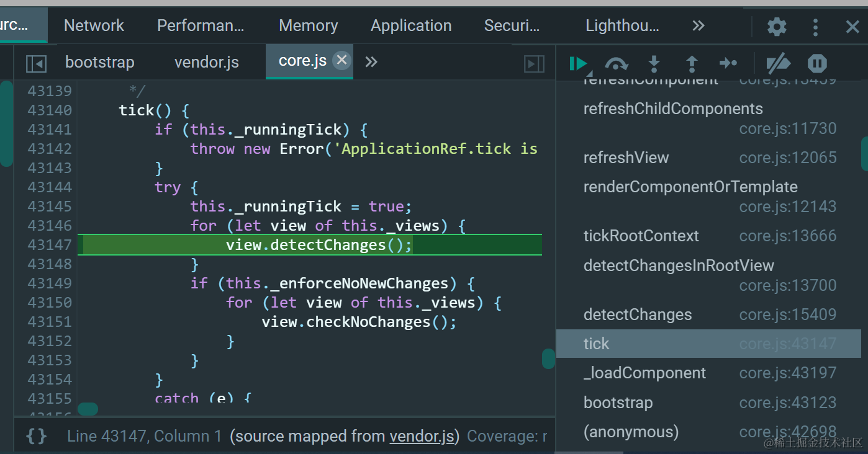Select refreshChildComponents call stack frame
868x454 pixels.
pos(708,118)
